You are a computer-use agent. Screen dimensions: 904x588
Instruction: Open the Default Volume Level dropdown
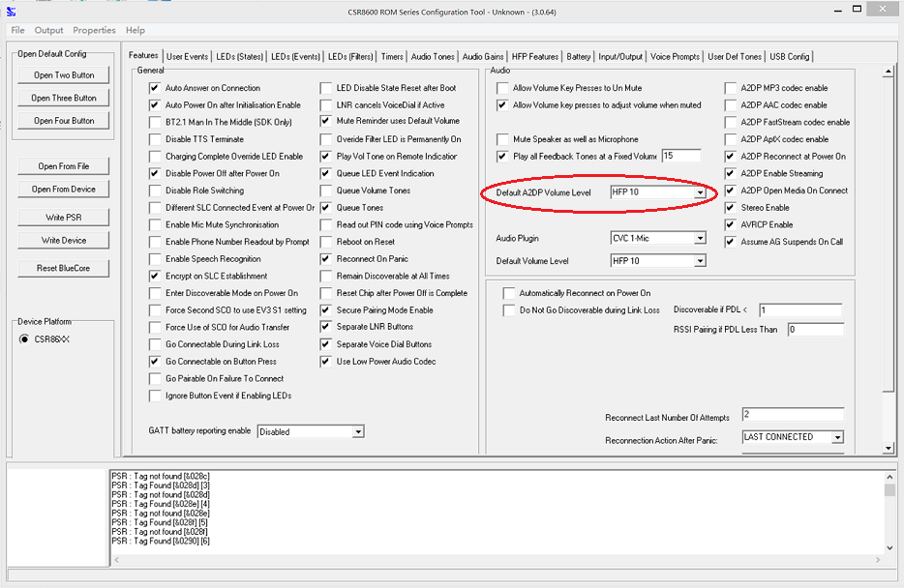(700, 261)
